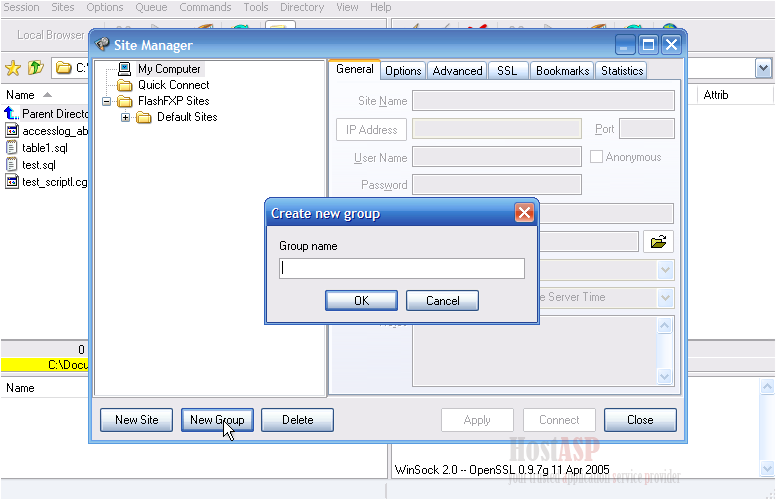Click the FlashFXP Sites folder icon
Image resolution: width=776 pixels, height=500 pixels.
point(125,101)
